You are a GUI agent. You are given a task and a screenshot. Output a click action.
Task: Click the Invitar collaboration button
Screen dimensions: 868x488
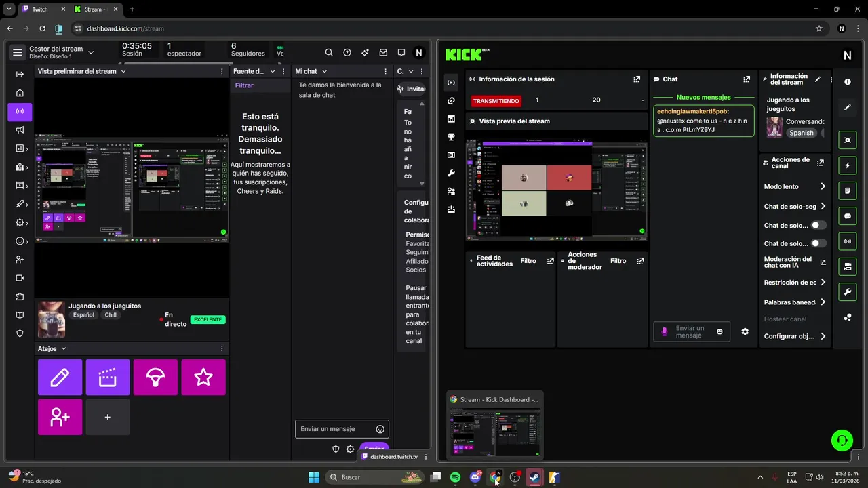[x=412, y=89]
